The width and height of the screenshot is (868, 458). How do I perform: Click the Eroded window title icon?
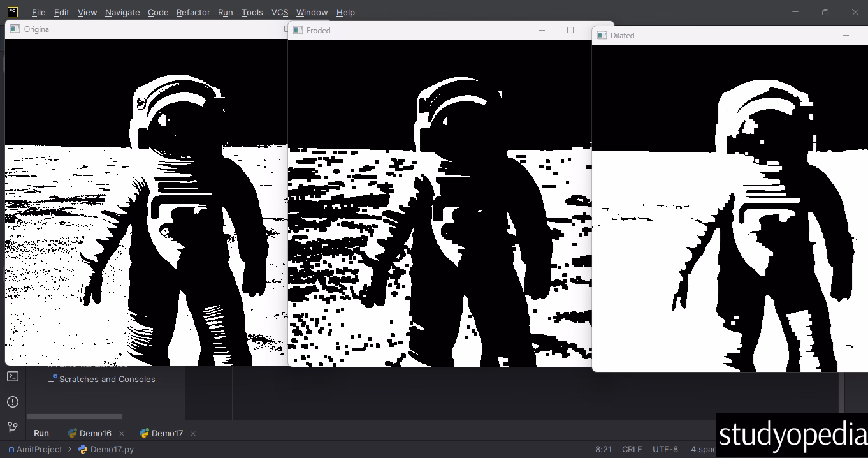[298, 30]
